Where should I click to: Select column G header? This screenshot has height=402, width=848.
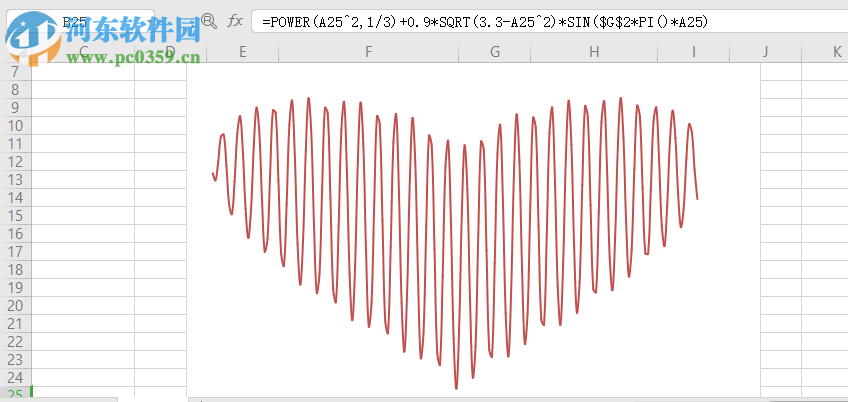click(x=495, y=52)
